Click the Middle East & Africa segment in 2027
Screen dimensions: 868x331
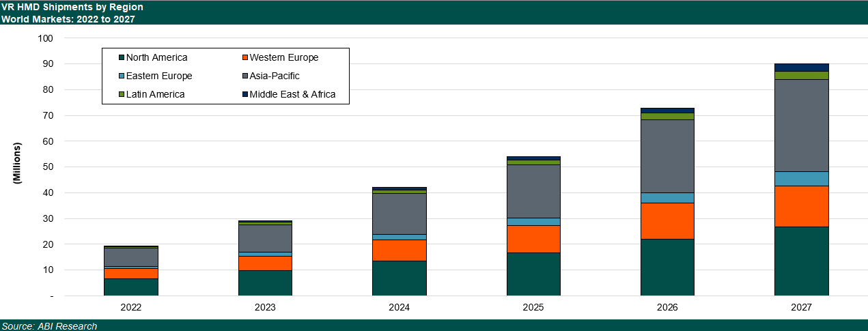(x=801, y=68)
